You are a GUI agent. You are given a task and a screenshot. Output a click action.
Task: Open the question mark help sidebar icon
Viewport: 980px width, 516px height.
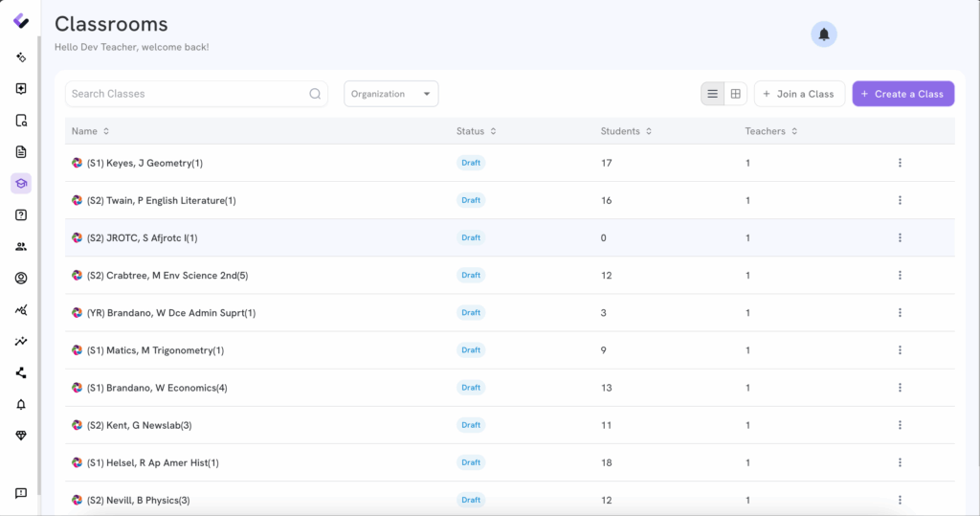coord(21,215)
